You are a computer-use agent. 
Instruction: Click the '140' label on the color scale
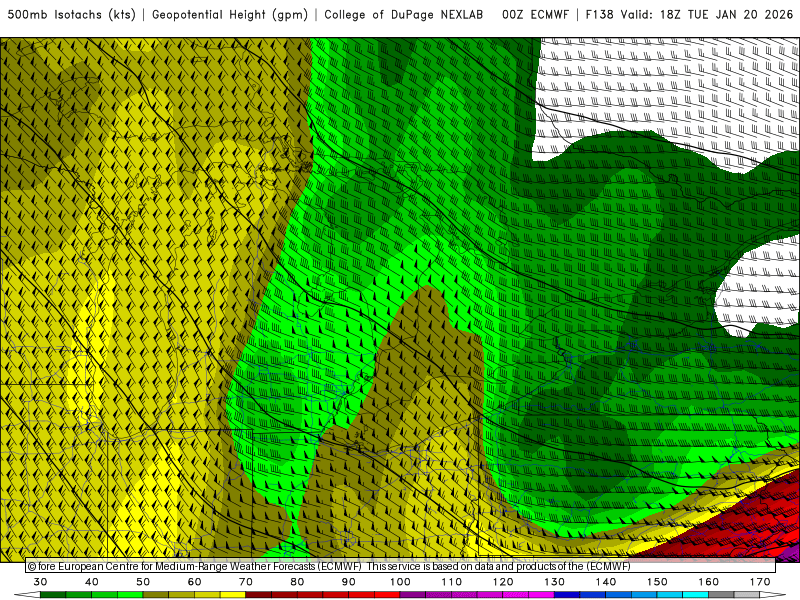click(606, 582)
